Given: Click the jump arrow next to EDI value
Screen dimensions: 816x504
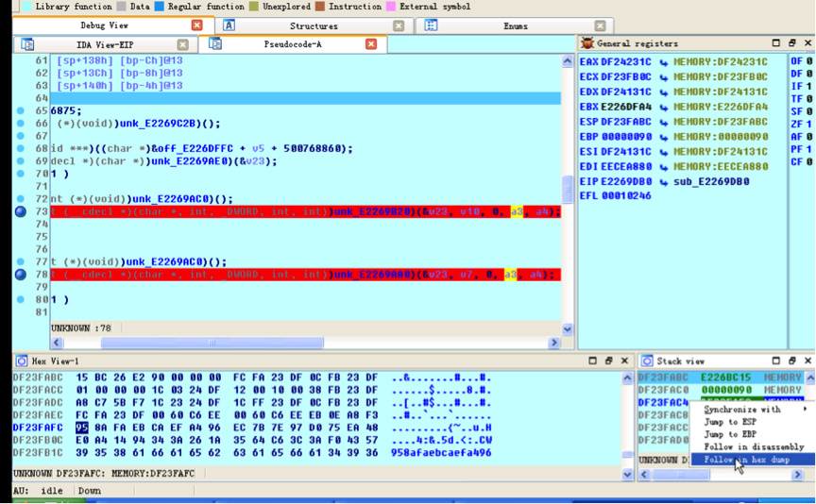Looking at the screenshot, I should pos(664,167).
